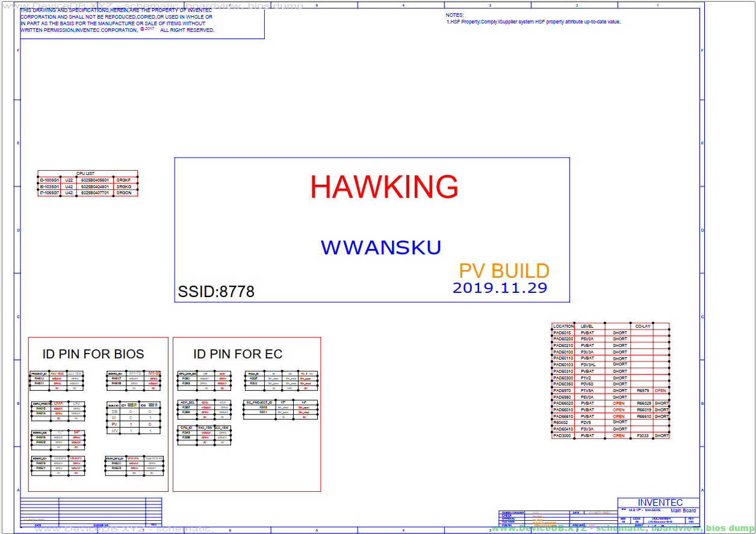Screen dimensions: 756x534
Task: Click the orange PV BUILD text
Action: [x=504, y=271]
